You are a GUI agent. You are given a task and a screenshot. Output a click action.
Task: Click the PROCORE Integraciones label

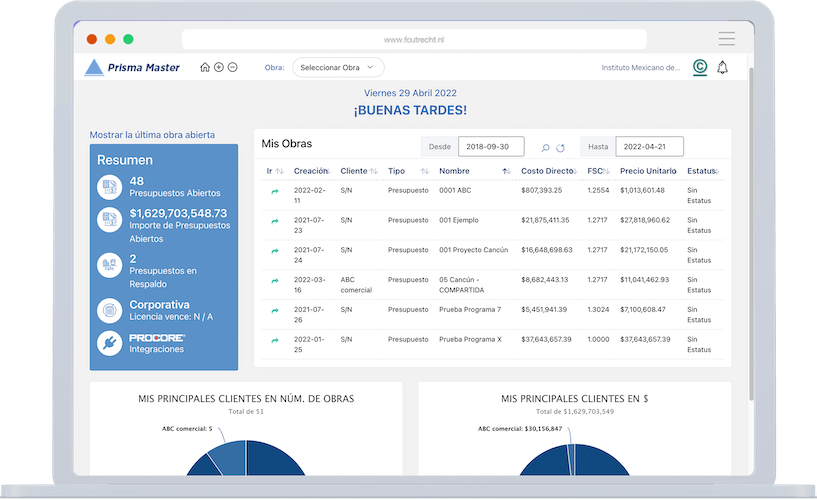coord(157,343)
